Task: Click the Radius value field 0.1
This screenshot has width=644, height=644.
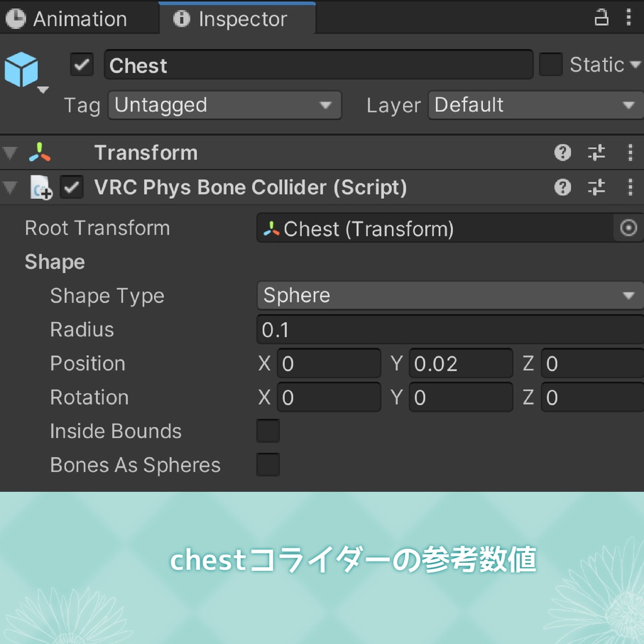Action: pos(450,330)
